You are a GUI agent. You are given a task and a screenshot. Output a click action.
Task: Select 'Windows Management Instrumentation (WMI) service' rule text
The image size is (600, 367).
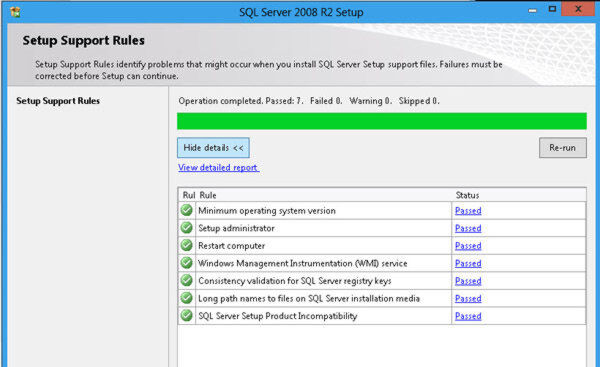click(x=303, y=264)
